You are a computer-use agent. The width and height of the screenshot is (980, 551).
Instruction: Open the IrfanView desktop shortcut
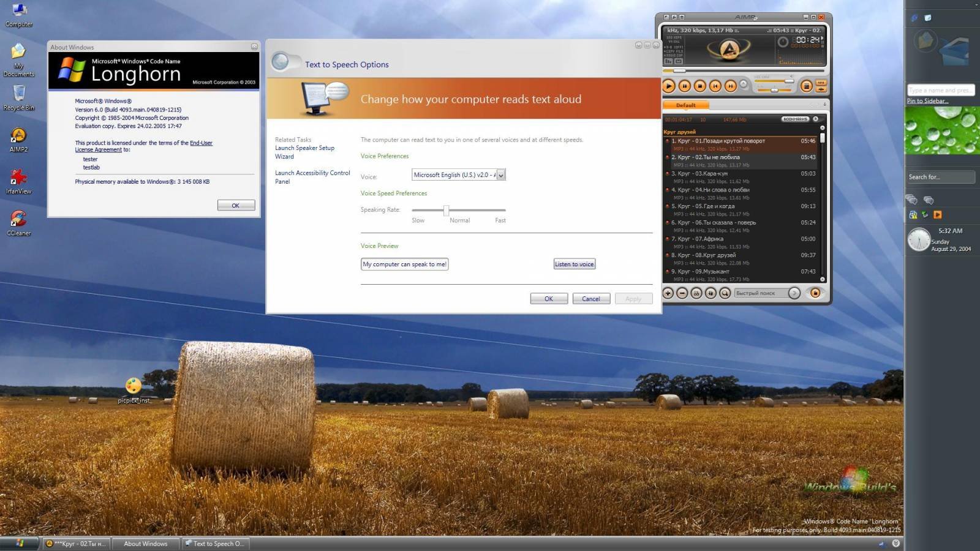[18, 181]
